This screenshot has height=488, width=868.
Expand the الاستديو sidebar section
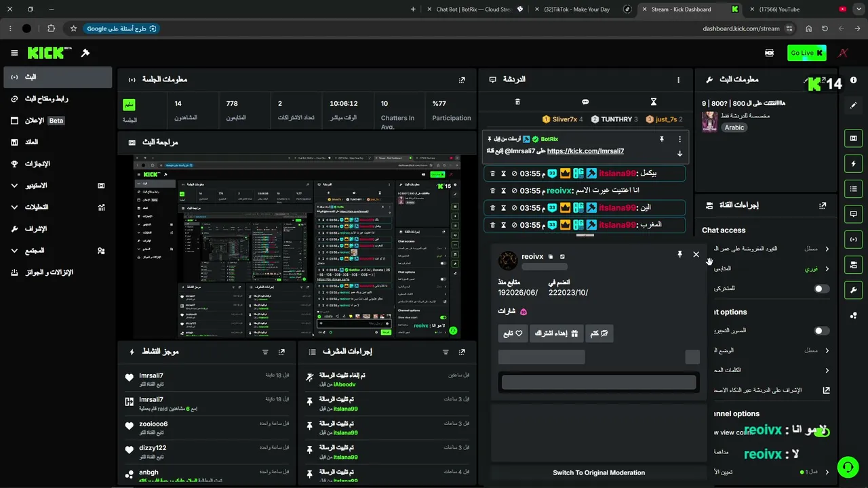coord(58,186)
